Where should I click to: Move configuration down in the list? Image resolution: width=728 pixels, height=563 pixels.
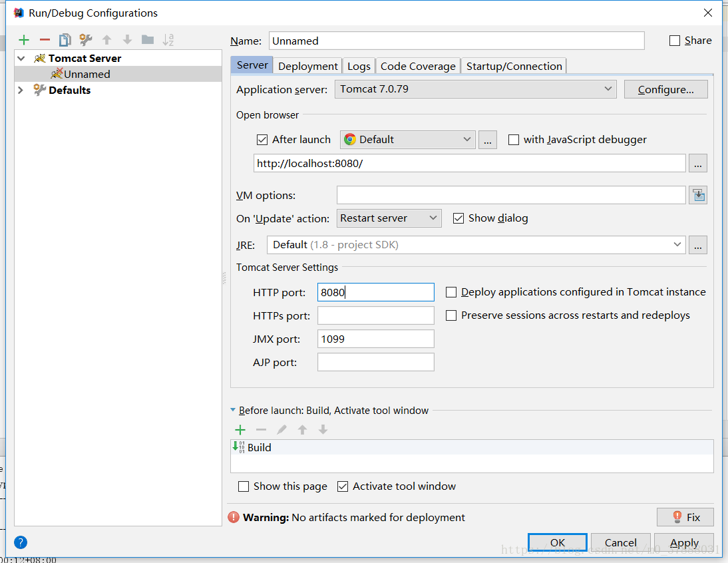click(x=127, y=40)
